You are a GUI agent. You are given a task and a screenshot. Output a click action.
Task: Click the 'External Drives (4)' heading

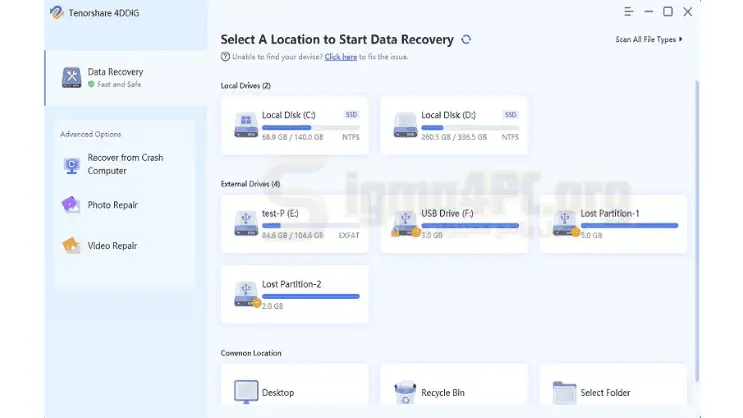(250, 184)
